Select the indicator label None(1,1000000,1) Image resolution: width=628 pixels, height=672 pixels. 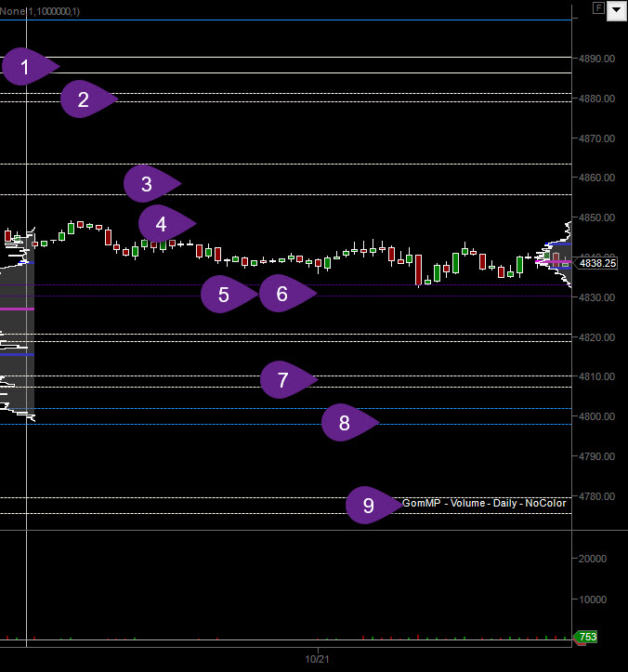[39, 11]
